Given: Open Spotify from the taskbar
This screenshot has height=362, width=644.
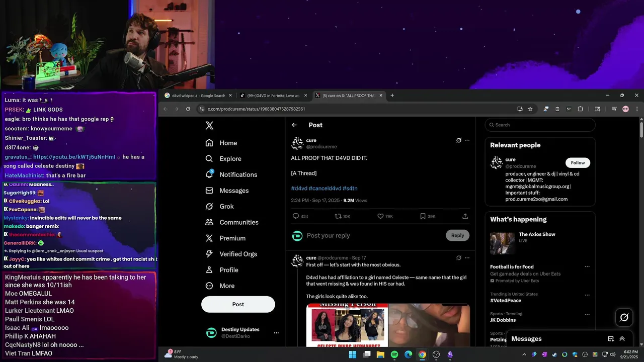Looking at the screenshot, I should (x=394, y=354).
